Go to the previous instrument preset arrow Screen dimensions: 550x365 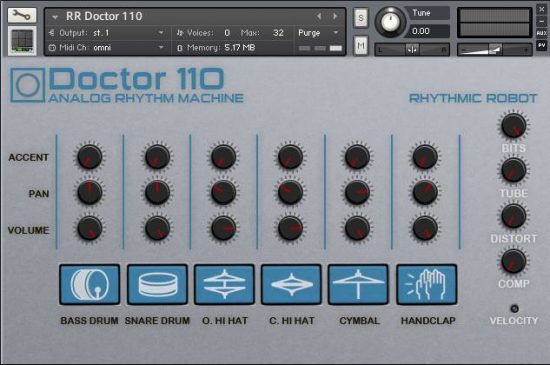coord(319,16)
